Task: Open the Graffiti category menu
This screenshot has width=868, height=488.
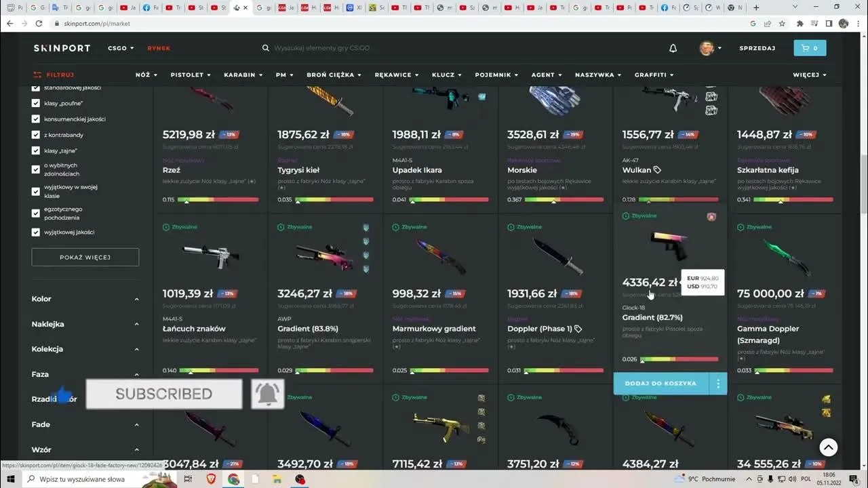Action: 654,75
